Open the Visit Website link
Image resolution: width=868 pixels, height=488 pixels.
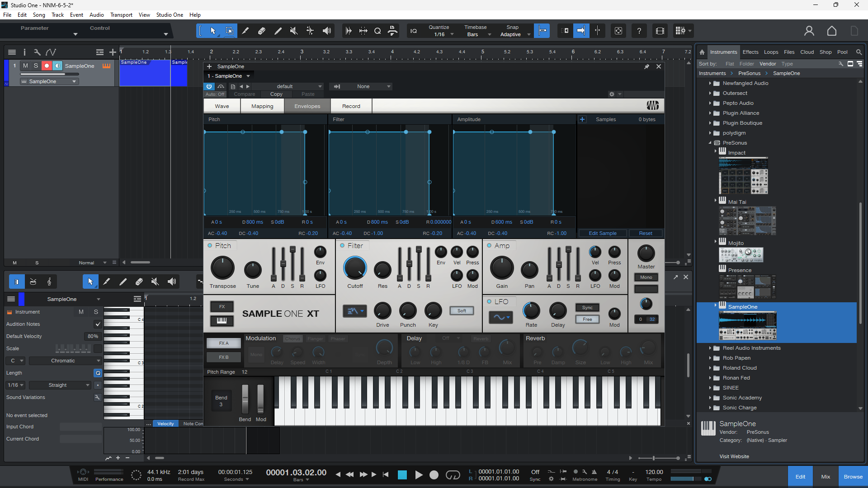734,456
